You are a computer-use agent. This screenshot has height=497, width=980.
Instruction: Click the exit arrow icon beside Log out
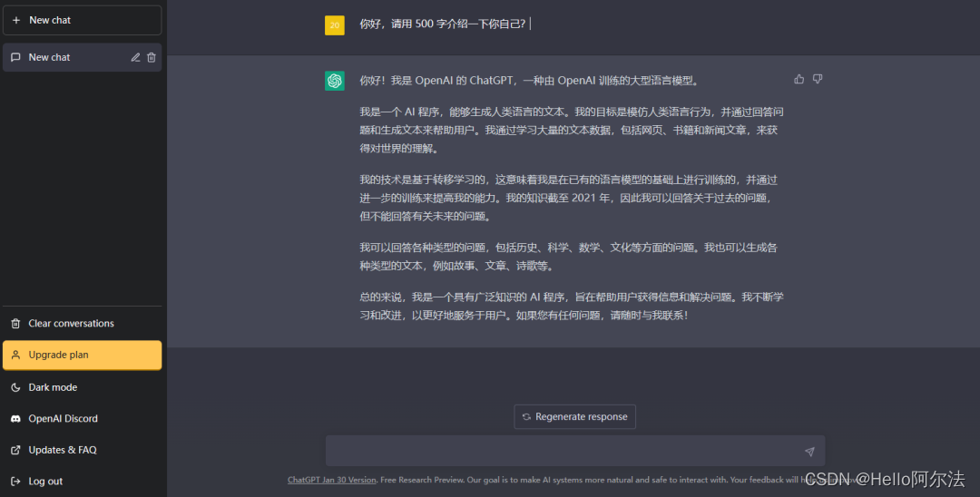[x=15, y=482]
